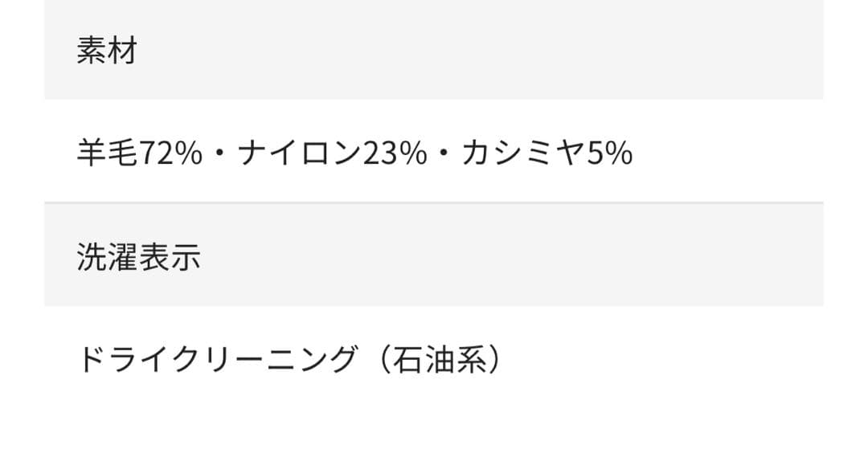Click the dot separator between ナイロン23% and カシミヤ
The image size is (868, 457).
pos(444,153)
